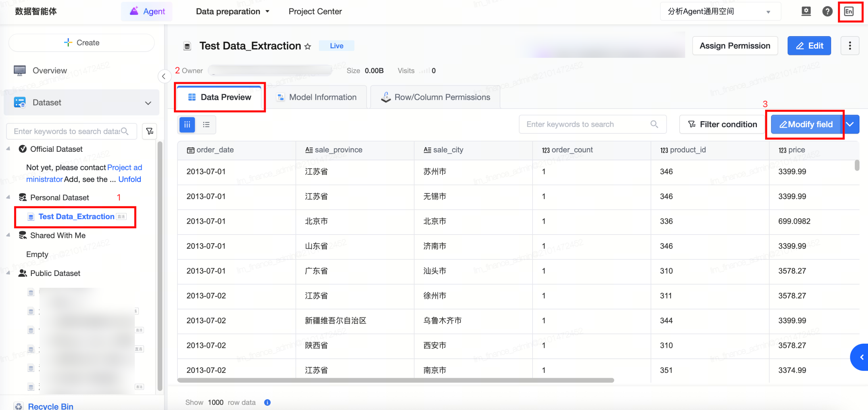Open the floating blue side panel arrow
The width and height of the screenshot is (868, 410).
coord(860,357)
